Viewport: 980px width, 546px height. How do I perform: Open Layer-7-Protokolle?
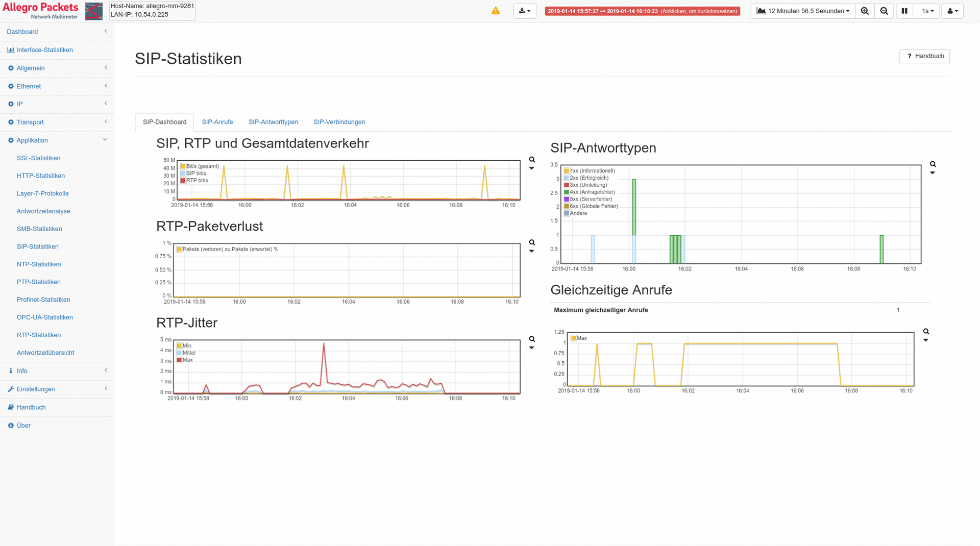coord(42,193)
